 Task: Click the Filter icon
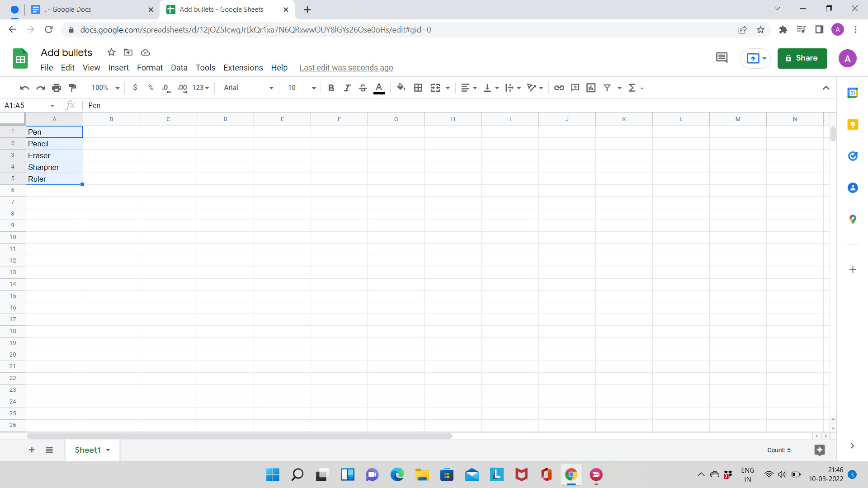(608, 88)
